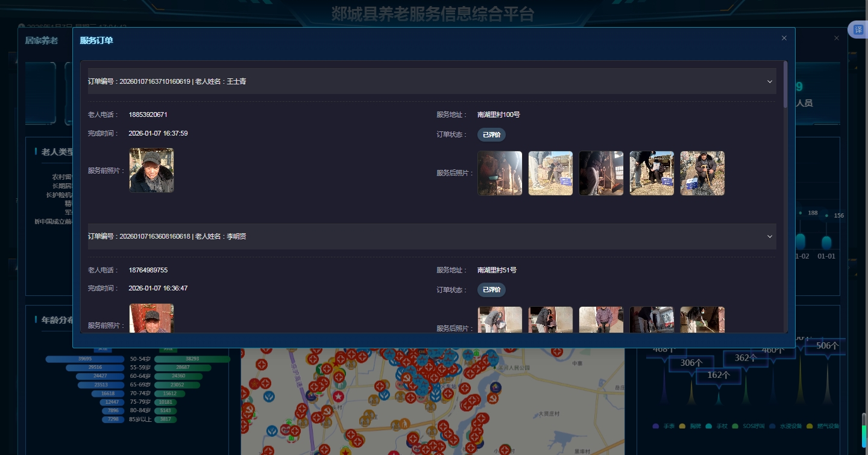Click the 服务订单 dialog scrollbar thumb
Image resolution: width=868 pixels, height=455 pixels.
tap(785, 84)
